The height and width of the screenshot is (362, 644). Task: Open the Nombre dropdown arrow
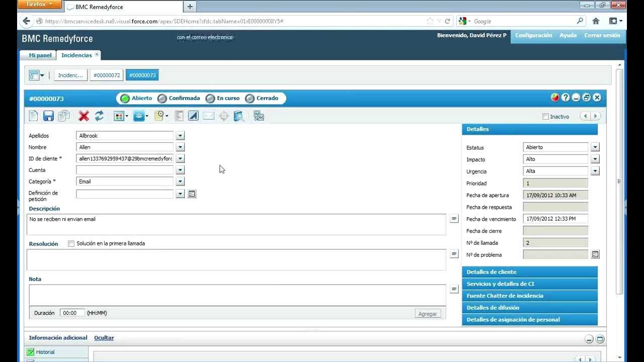[x=180, y=147]
